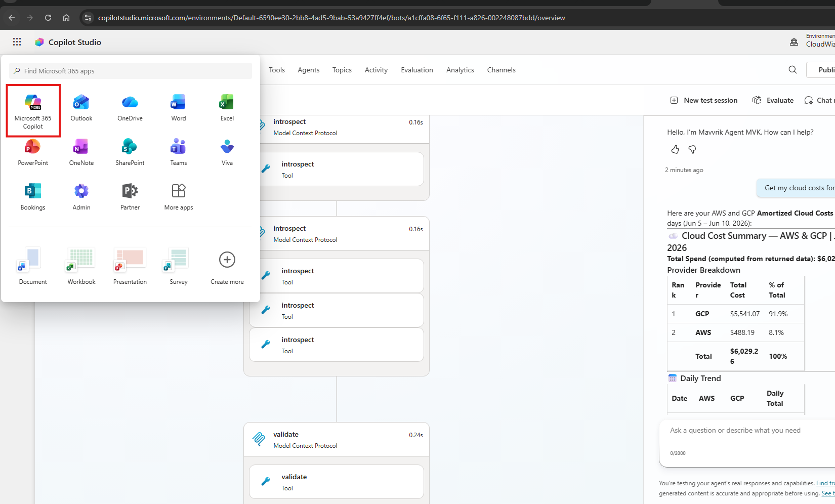Click the Daily Trend heading
This screenshot has height=504, width=835.
pyautogui.click(x=700, y=378)
